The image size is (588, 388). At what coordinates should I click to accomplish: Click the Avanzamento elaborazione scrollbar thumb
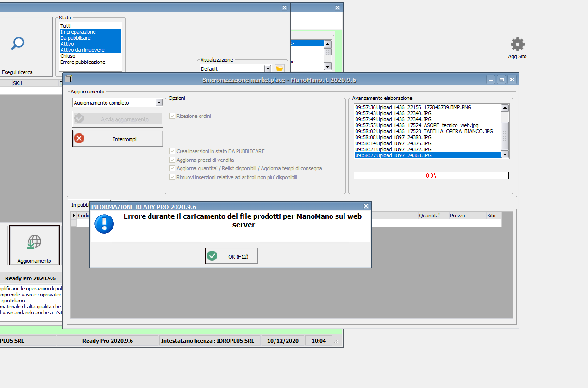(x=505, y=135)
